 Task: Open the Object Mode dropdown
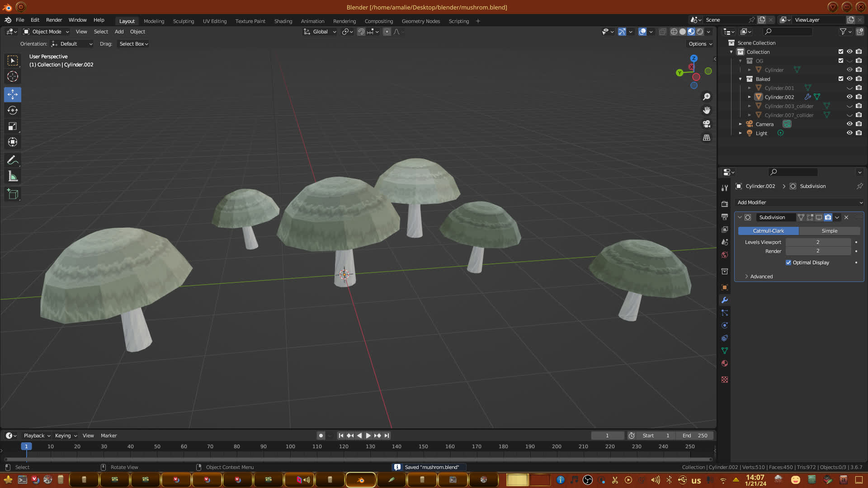[x=46, y=32]
